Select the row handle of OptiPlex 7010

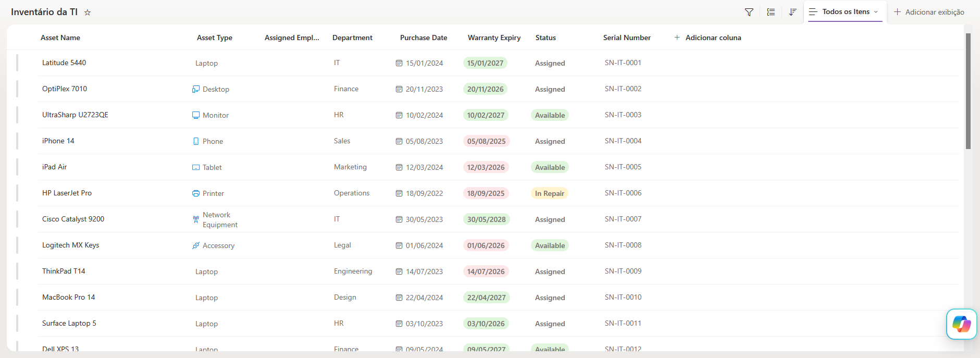[17, 89]
